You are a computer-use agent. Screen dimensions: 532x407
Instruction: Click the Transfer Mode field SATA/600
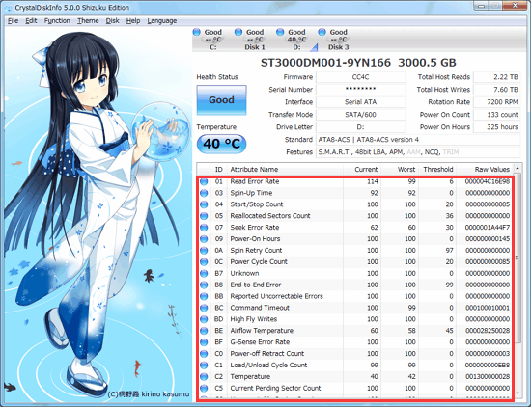pos(360,115)
